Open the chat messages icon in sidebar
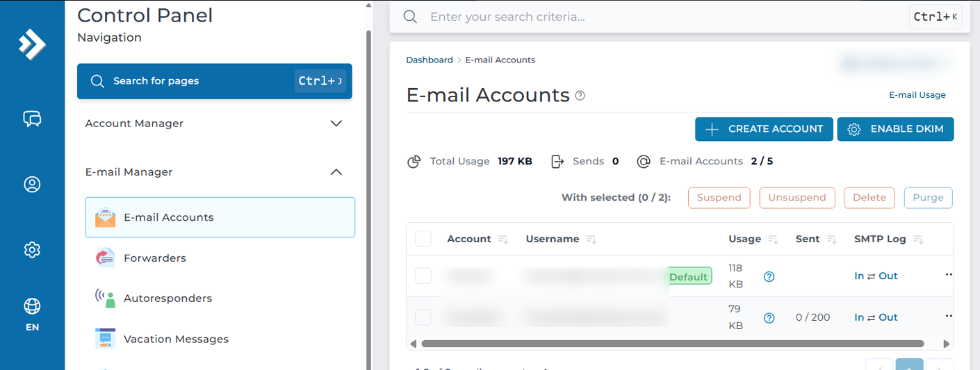Viewport: 980px width, 370px height. (32, 119)
